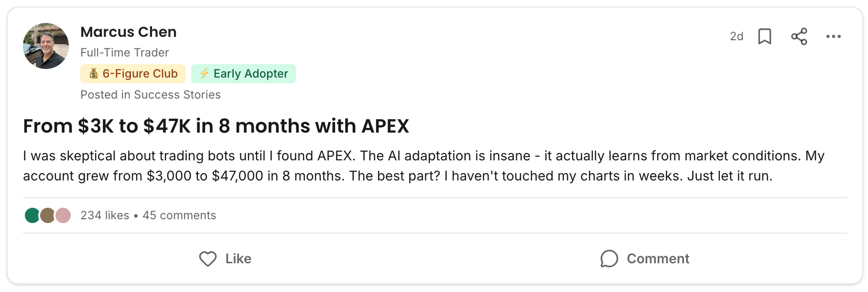View the 45 comments
This screenshot has height=292, width=868.
tap(179, 215)
